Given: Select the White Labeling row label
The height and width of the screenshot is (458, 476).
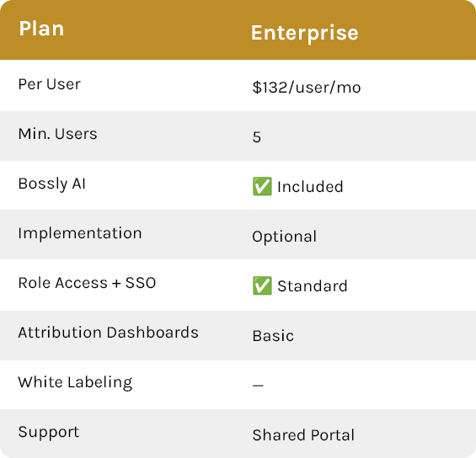Looking at the screenshot, I should coord(75,382).
